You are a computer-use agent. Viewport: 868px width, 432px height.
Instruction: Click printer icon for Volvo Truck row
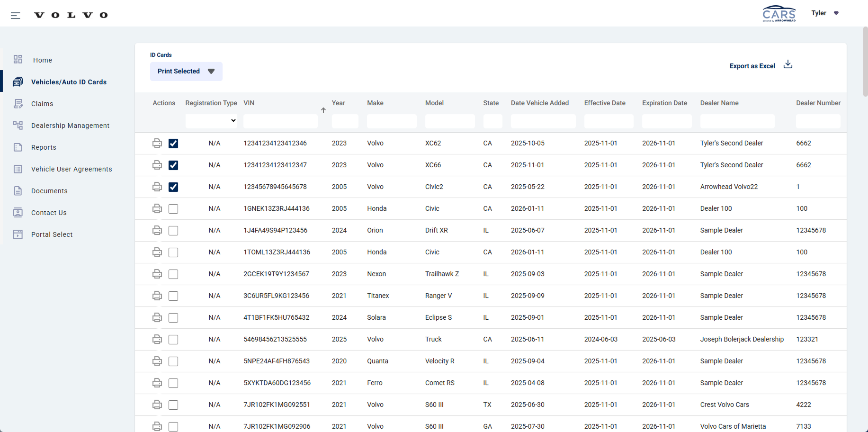157,339
